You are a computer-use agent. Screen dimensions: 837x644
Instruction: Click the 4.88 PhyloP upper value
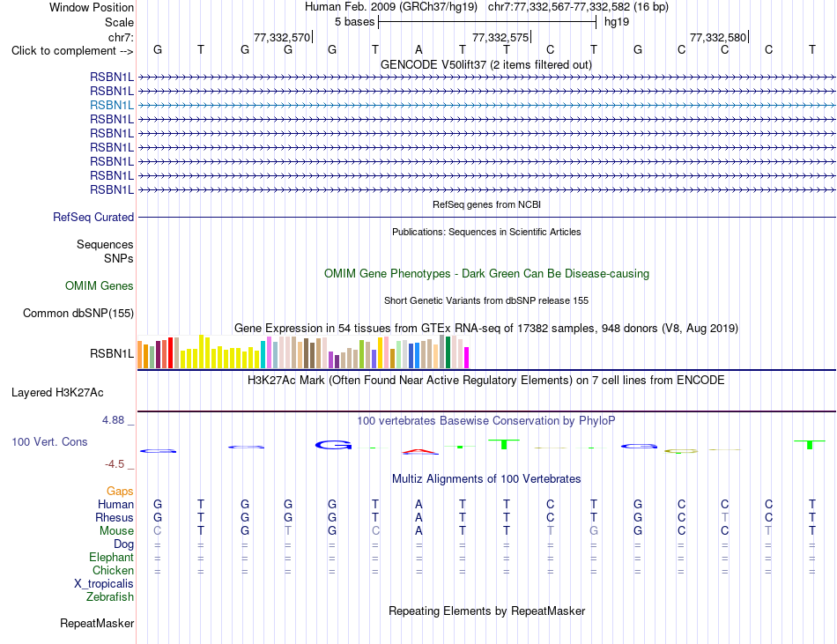click(113, 420)
